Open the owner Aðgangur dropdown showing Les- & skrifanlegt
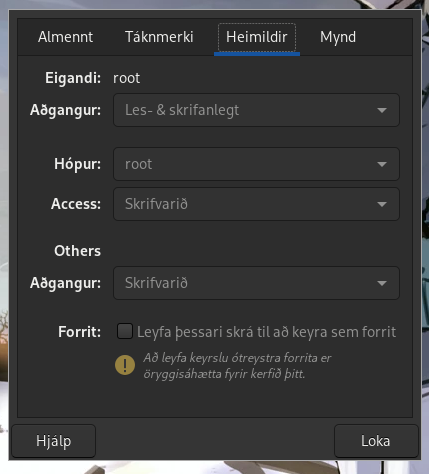 pyautogui.click(x=256, y=110)
